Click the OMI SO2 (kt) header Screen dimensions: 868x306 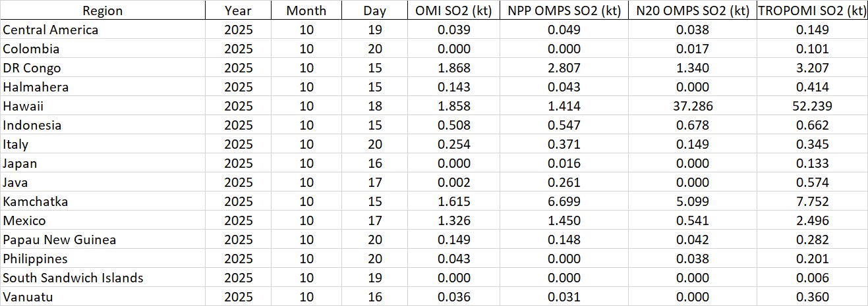pyautogui.click(x=453, y=11)
